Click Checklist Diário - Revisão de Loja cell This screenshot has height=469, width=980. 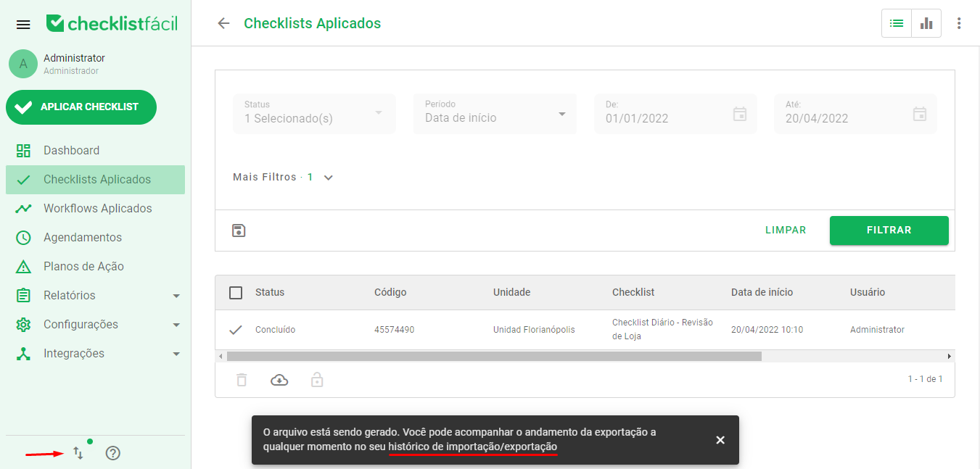coord(662,330)
